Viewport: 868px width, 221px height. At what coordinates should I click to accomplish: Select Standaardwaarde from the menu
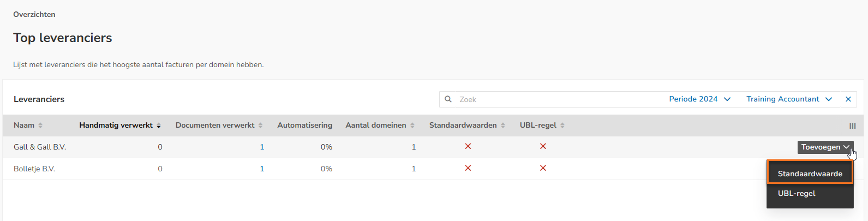point(810,174)
